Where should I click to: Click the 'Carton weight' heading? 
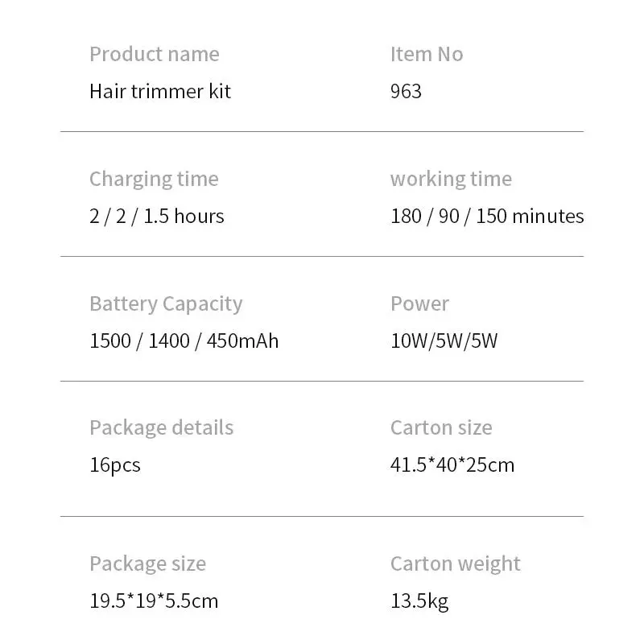click(x=455, y=564)
